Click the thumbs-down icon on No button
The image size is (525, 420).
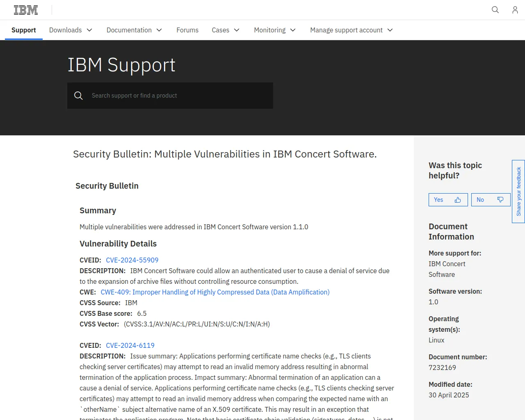pyautogui.click(x=500, y=200)
